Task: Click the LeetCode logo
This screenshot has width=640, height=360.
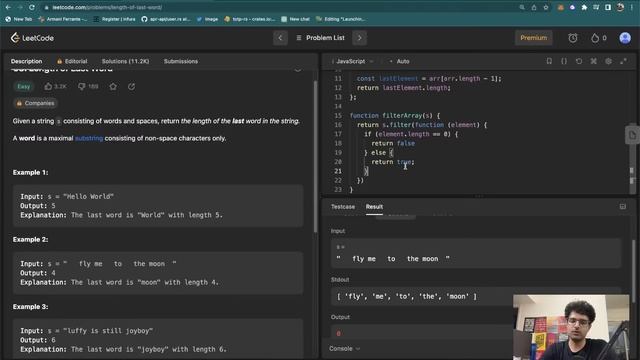Action: pyautogui.click(x=32, y=38)
